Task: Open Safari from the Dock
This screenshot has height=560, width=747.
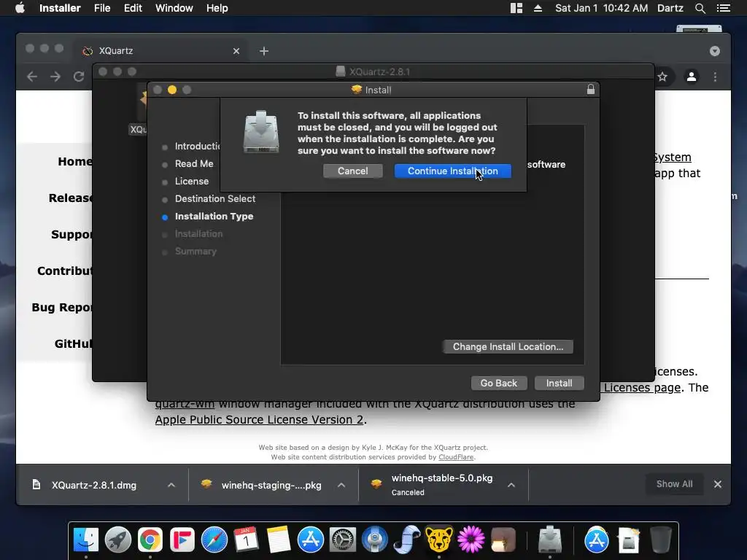Action: [x=214, y=540]
